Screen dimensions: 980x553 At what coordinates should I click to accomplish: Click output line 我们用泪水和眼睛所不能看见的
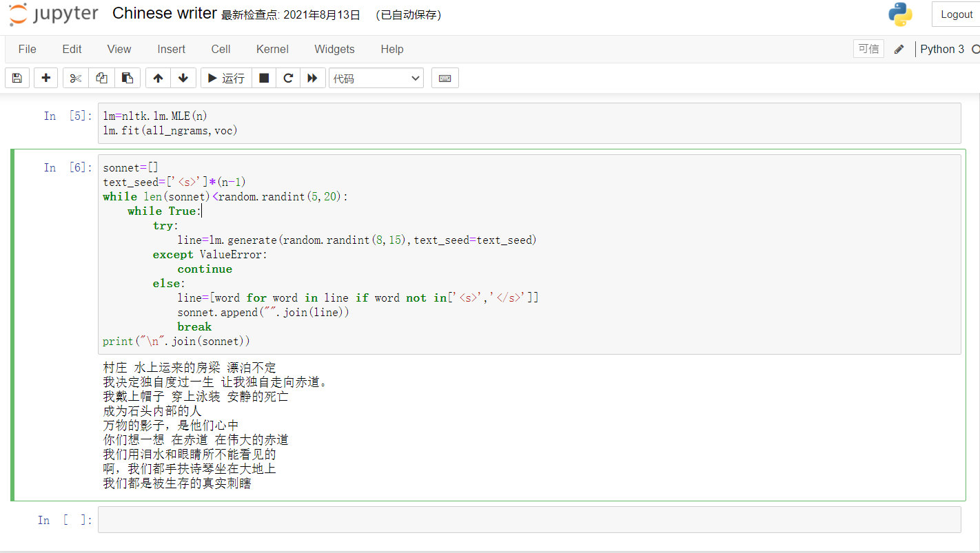[x=190, y=455]
